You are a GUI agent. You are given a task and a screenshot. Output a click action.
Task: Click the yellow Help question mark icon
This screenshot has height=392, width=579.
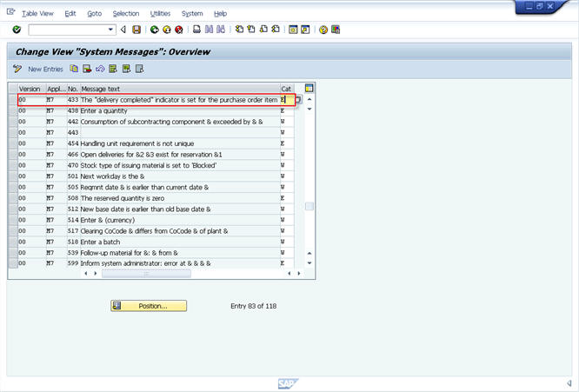[323, 29]
